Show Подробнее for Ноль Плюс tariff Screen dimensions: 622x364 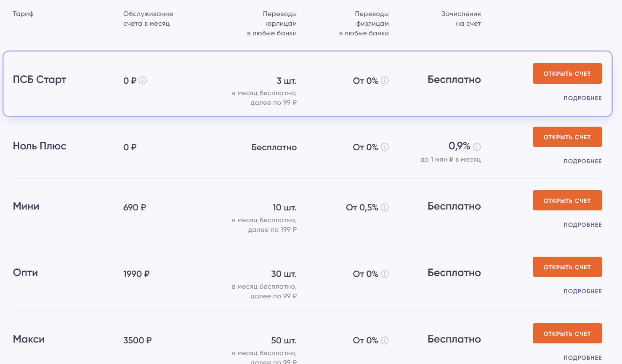point(582,161)
